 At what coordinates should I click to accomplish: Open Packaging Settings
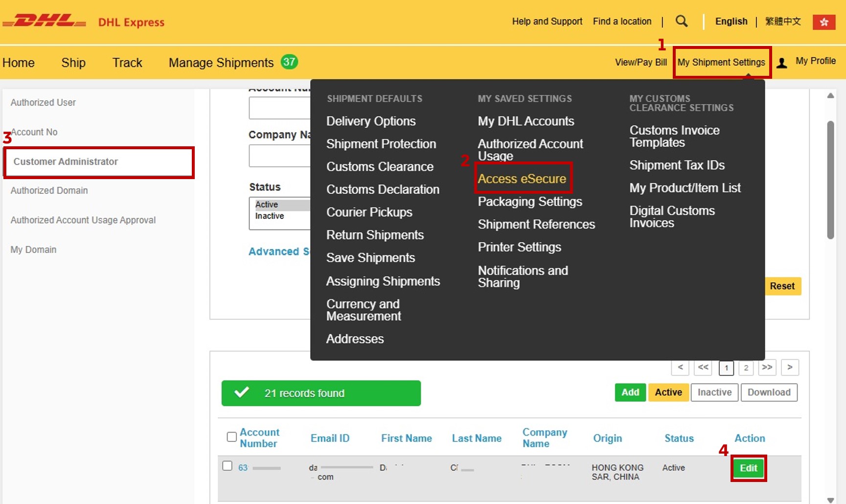[530, 202]
